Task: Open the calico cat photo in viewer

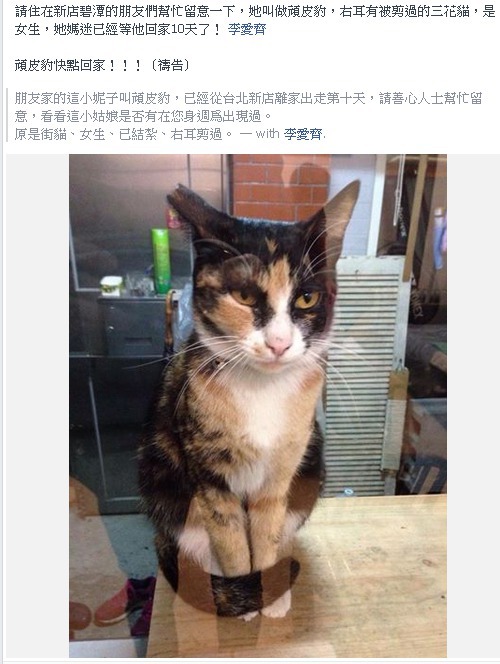Action: pos(258,406)
